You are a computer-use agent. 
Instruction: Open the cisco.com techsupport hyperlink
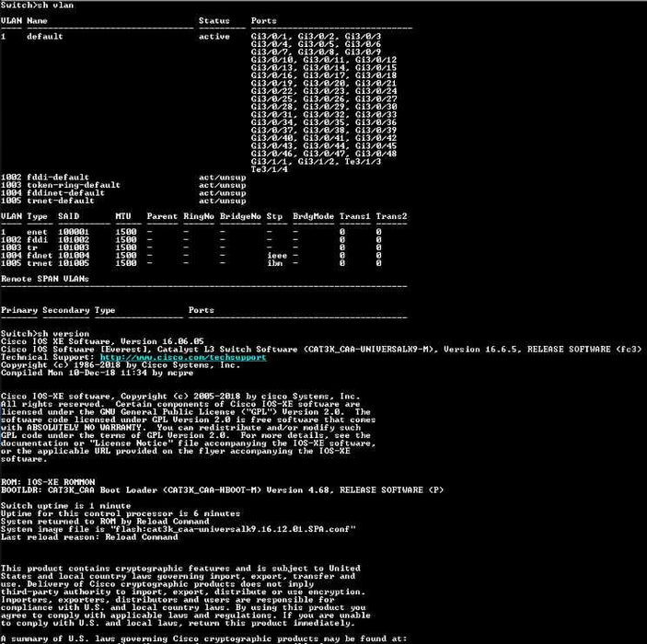[x=183, y=357]
